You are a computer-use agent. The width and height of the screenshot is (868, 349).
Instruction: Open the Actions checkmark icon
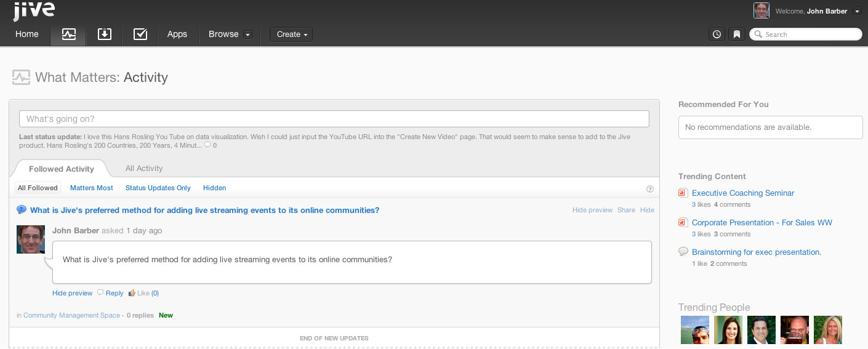pyautogui.click(x=140, y=34)
